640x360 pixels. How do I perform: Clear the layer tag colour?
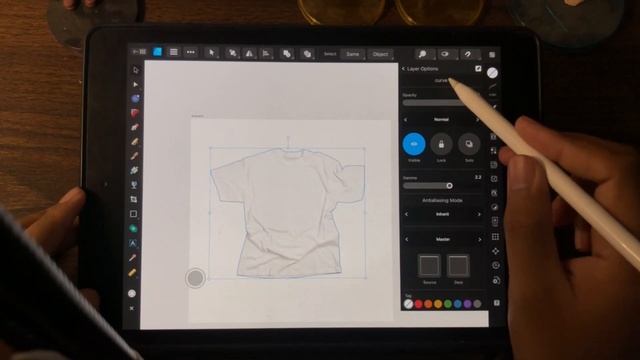(408, 304)
